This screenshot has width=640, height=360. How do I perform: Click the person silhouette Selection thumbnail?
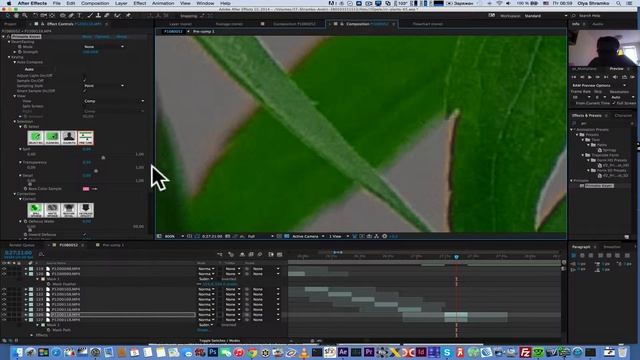point(69,138)
